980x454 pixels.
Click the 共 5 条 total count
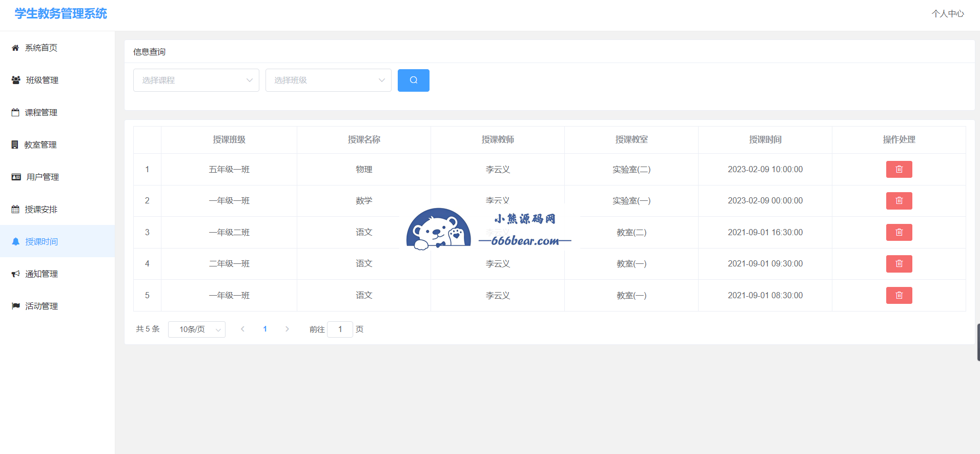148,329
